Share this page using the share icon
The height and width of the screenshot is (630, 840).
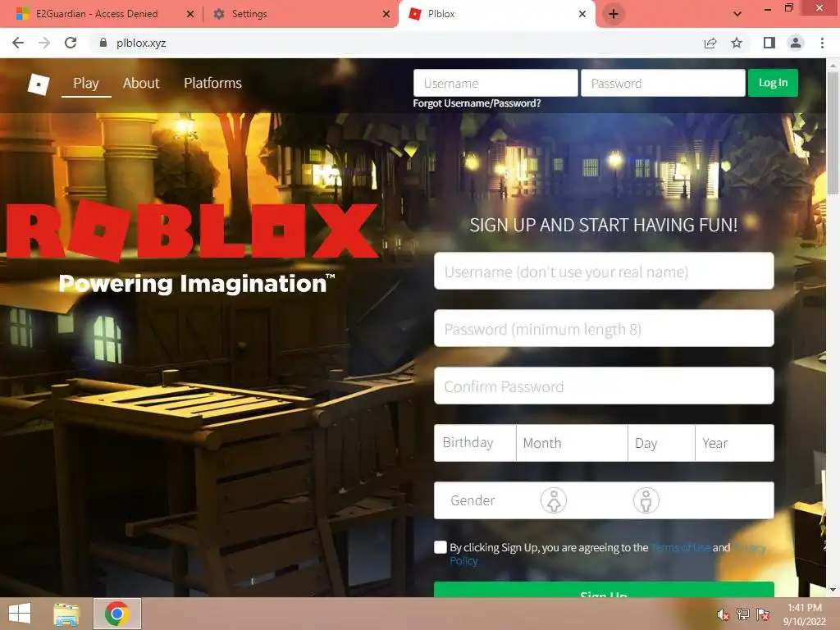710,43
